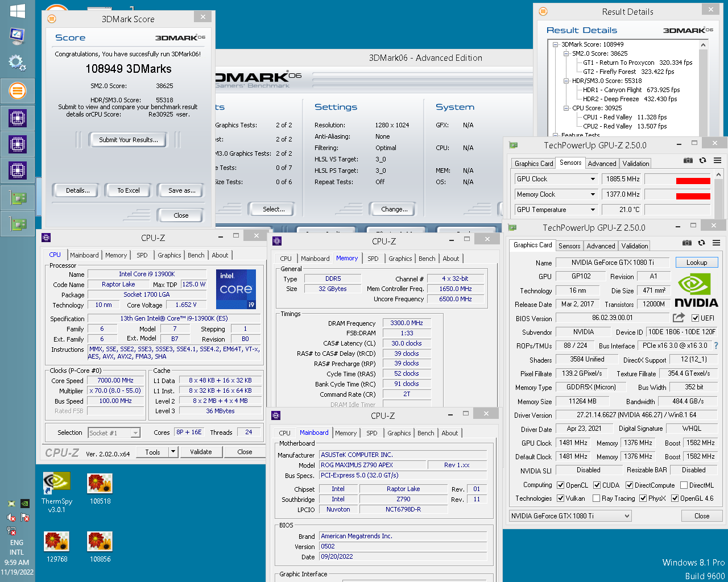Click the NVIDIA icon in system tray
Viewport: 728px width, 582px height.
click(x=25, y=504)
